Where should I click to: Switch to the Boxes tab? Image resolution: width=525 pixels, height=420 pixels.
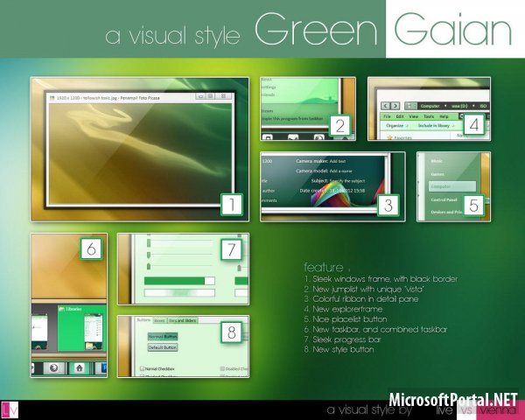[x=160, y=321]
